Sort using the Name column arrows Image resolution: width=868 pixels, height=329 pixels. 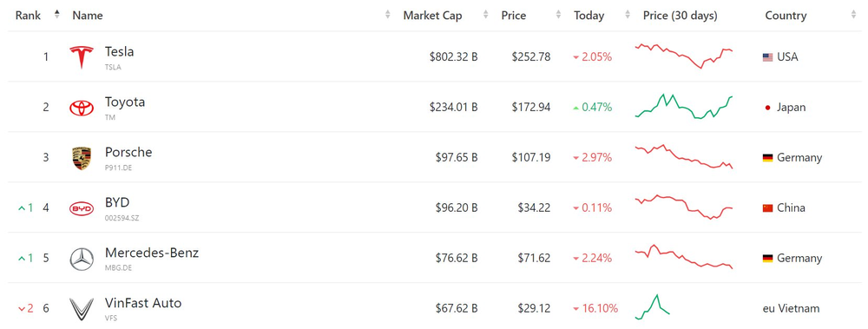(x=387, y=16)
